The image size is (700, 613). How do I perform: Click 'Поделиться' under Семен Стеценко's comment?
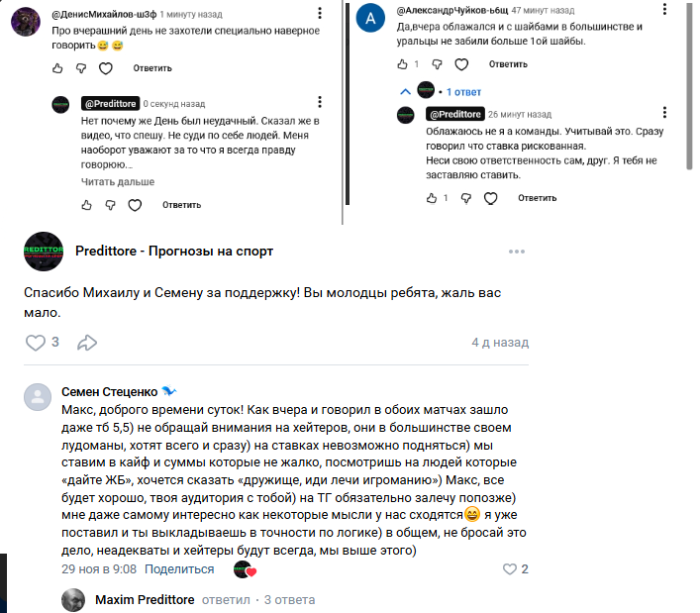[x=179, y=569]
